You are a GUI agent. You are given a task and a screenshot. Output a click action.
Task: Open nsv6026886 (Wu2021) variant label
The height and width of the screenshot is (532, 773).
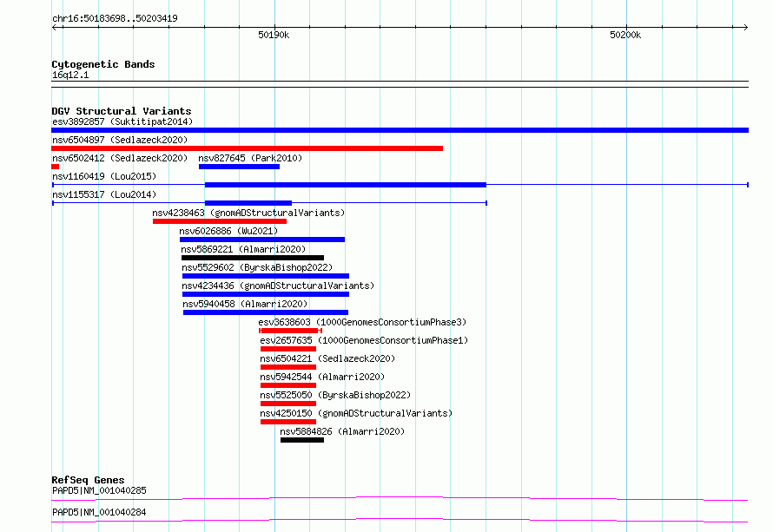[228, 231]
